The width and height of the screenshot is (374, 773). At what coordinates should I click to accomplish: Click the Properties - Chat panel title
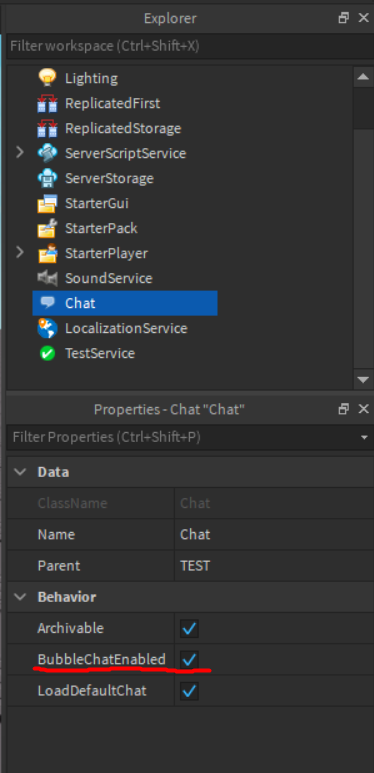(x=170, y=409)
